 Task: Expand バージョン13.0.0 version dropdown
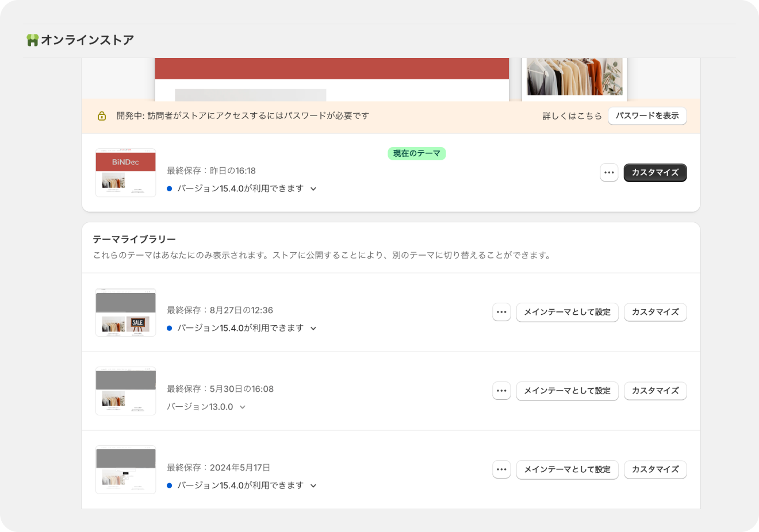(x=206, y=407)
